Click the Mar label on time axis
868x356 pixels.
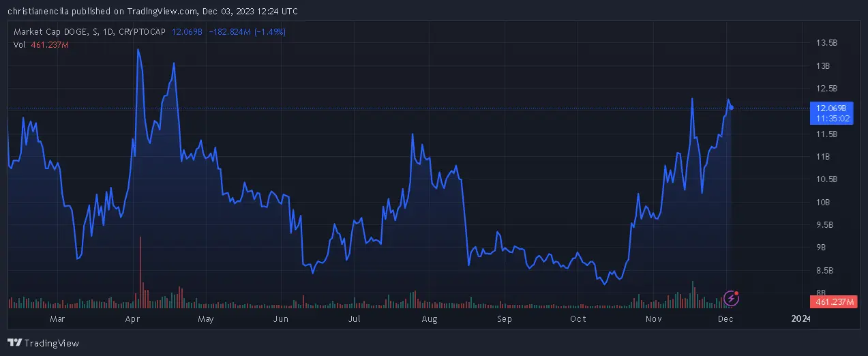57,318
